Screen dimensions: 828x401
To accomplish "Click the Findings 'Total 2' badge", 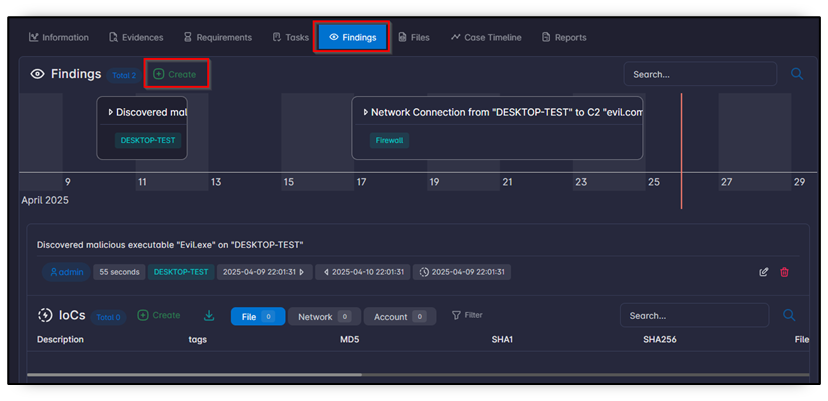I will (124, 76).
